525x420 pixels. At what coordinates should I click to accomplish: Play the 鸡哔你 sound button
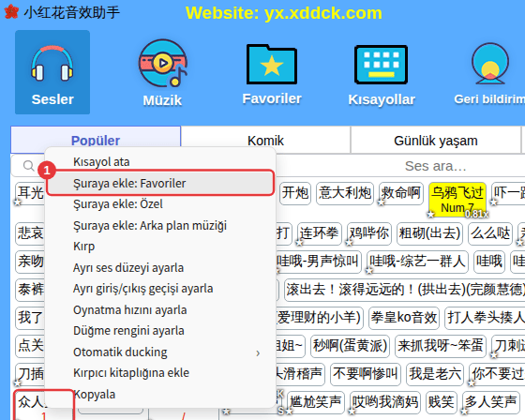(369, 233)
